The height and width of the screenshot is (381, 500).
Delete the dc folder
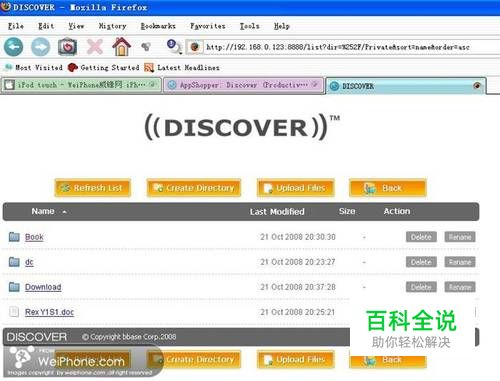coord(421,262)
